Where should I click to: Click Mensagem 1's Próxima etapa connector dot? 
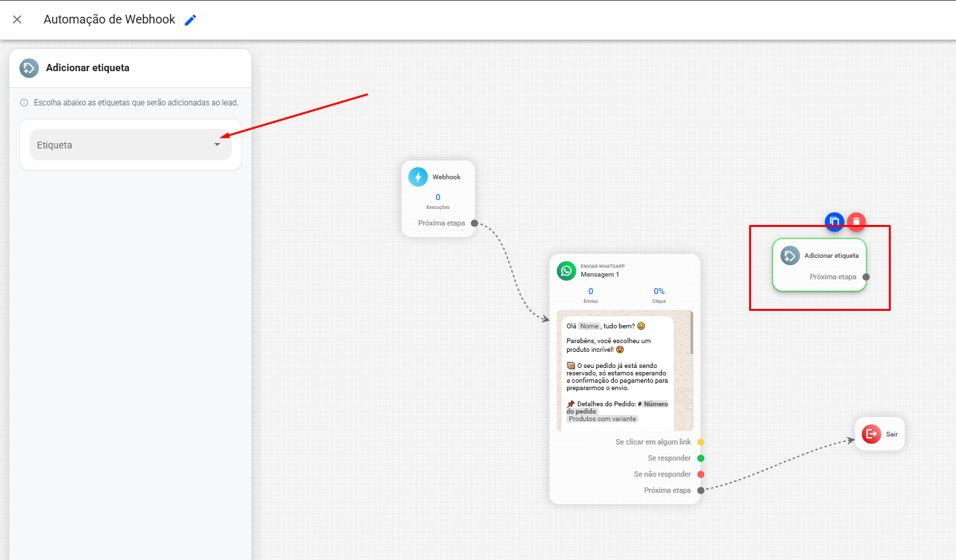pyautogui.click(x=701, y=490)
